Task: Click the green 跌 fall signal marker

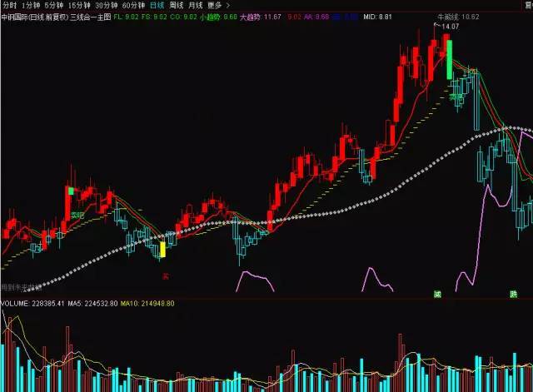Action: click(x=513, y=294)
